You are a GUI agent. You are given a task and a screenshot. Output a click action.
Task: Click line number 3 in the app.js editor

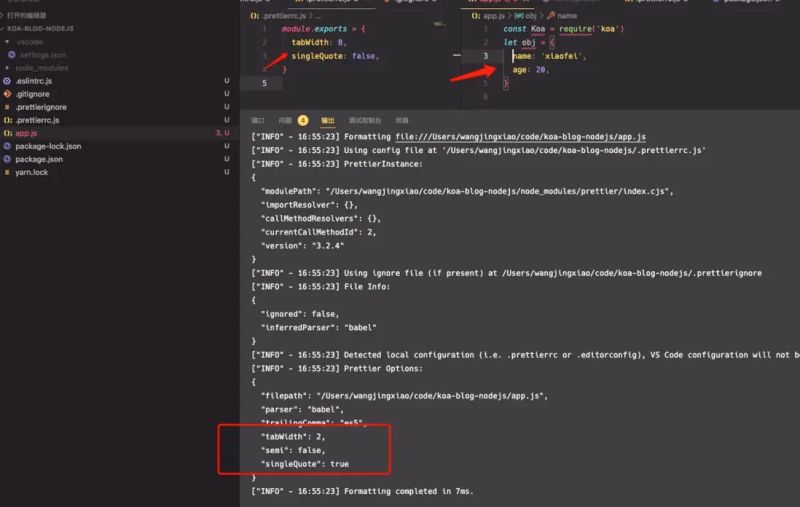(486, 56)
